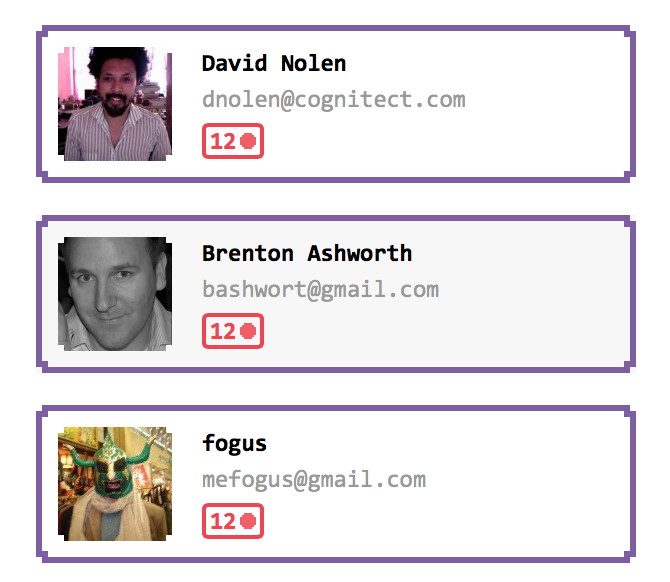670x582 pixels.
Task: Click the red dot in fogus's badge
Action: pos(249,521)
